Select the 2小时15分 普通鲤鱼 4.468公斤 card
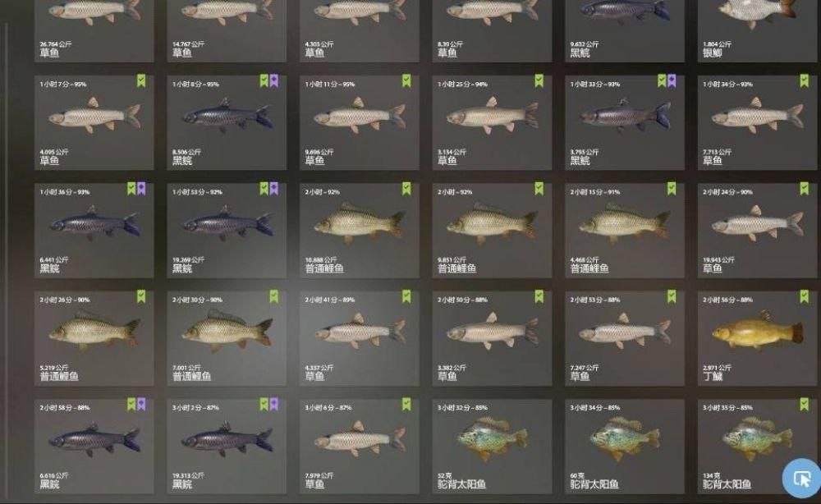This screenshot has height=504, width=821. 625,231
